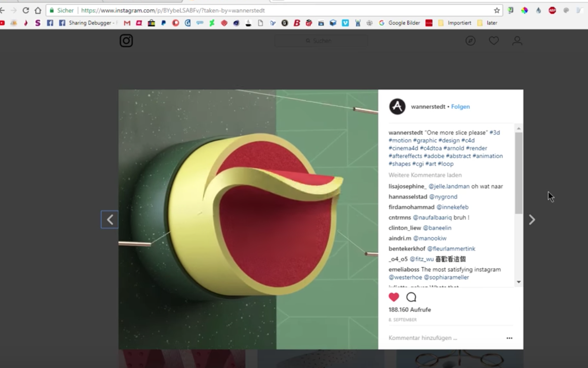Click the watermelon animation video
The height and width of the screenshot is (368, 588).
(248, 220)
